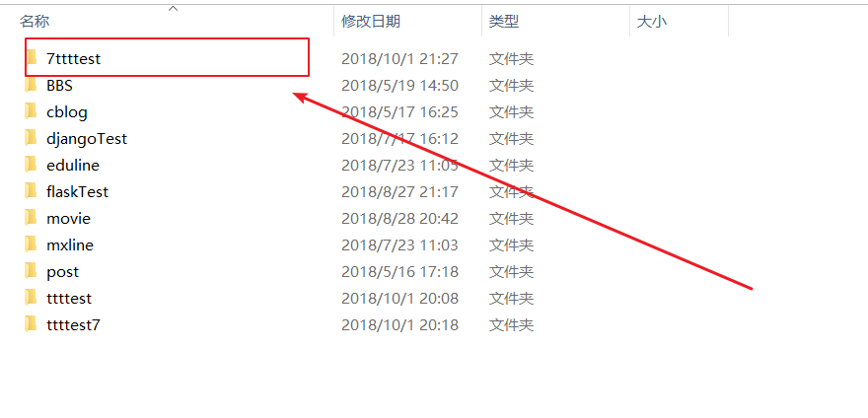Select the movie folder icon

pyautogui.click(x=32, y=218)
